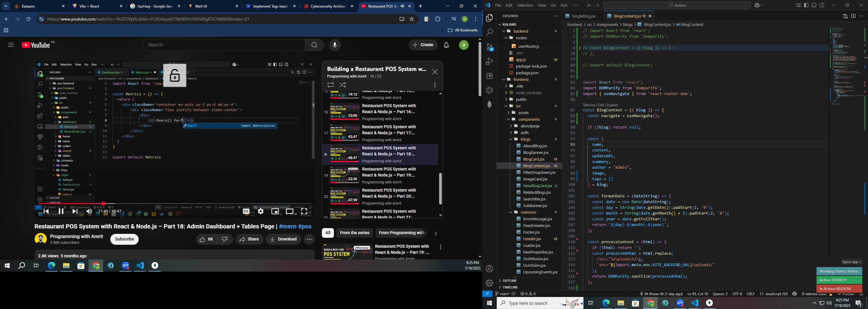Search YouTube with voice microphone
Image resolution: width=868 pixels, height=309 pixels.
click(335, 45)
